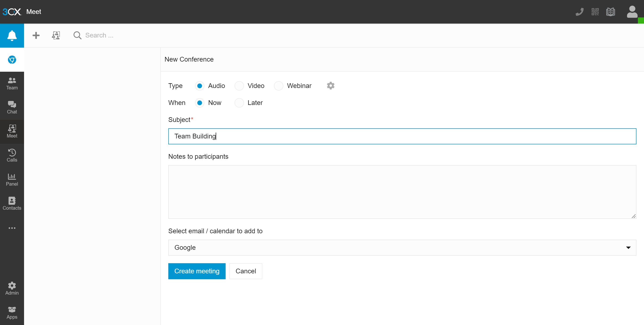Open the schedule conference toolbar icon

tap(56, 35)
